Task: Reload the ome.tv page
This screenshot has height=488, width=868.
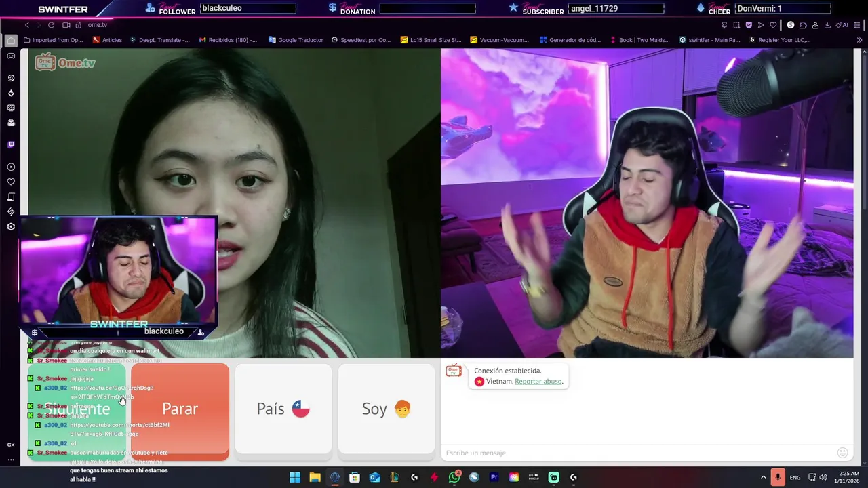Action: point(51,25)
